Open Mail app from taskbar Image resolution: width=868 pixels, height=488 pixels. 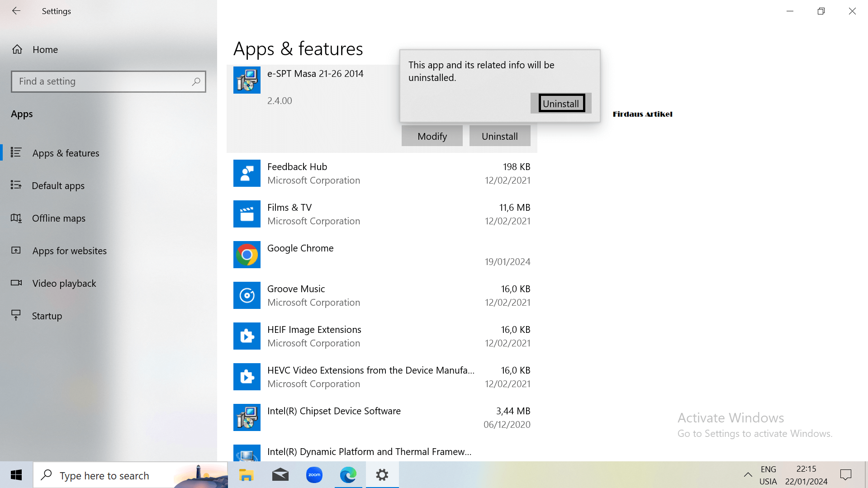(x=280, y=475)
